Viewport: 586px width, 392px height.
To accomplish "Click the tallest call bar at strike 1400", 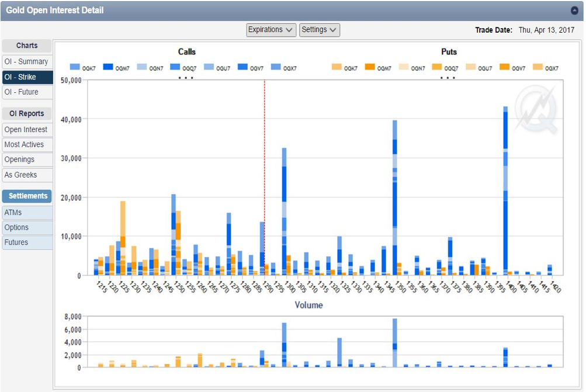I will (x=505, y=190).
